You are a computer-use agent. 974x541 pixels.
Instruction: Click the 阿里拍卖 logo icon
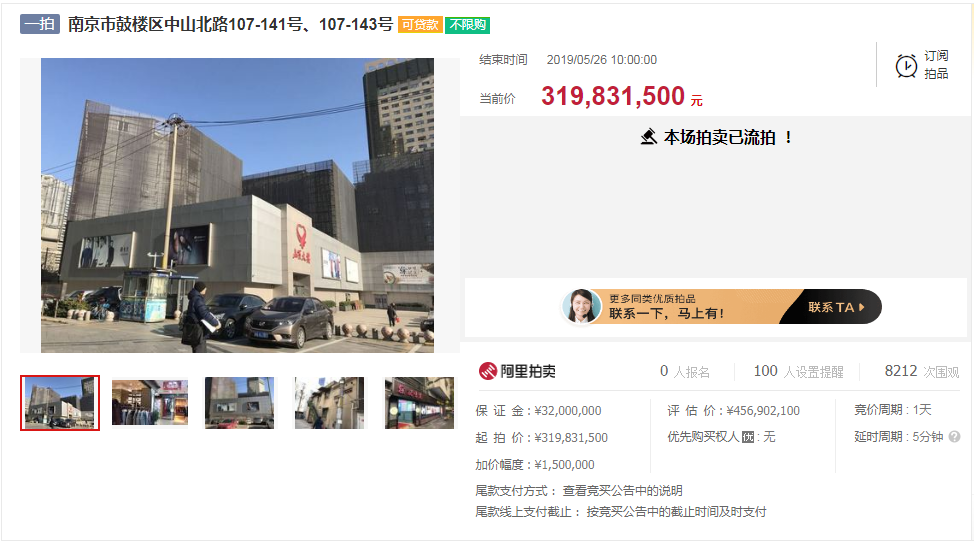(x=488, y=371)
